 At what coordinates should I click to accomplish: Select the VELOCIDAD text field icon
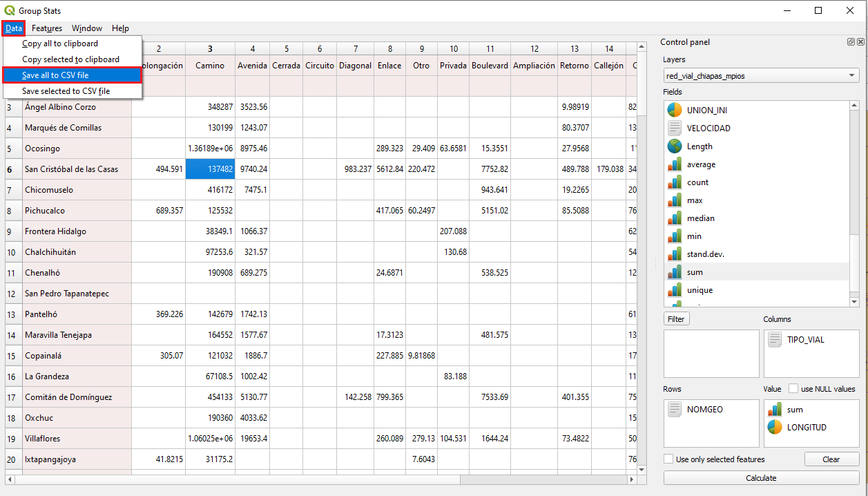[x=675, y=128]
